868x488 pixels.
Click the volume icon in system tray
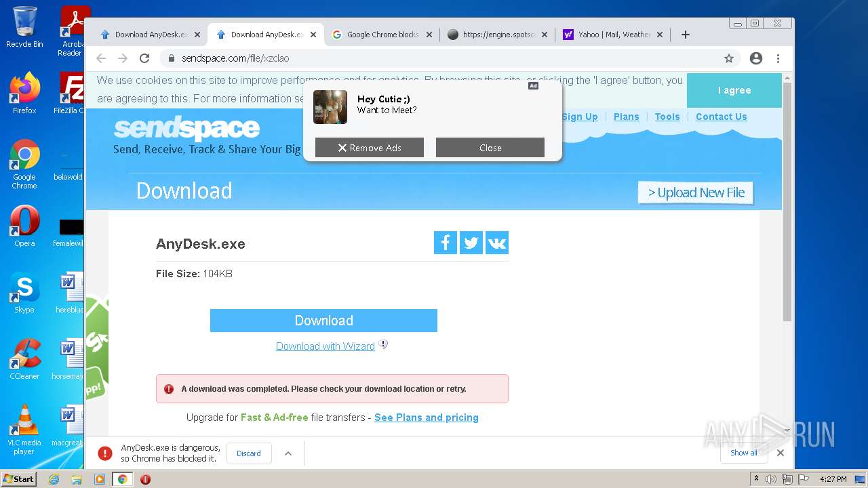click(x=771, y=479)
